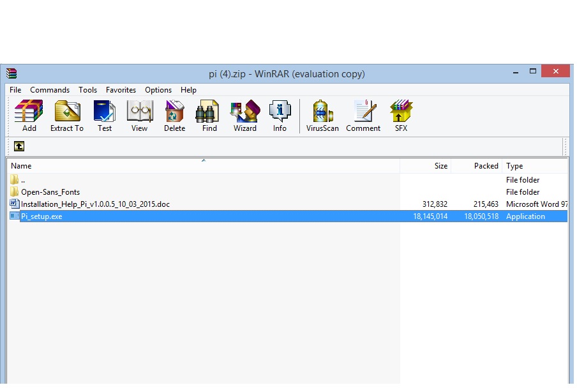Maximize the WinRAR window
Image resolution: width=577 pixels, height=392 pixels.
[x=532, y=71]
